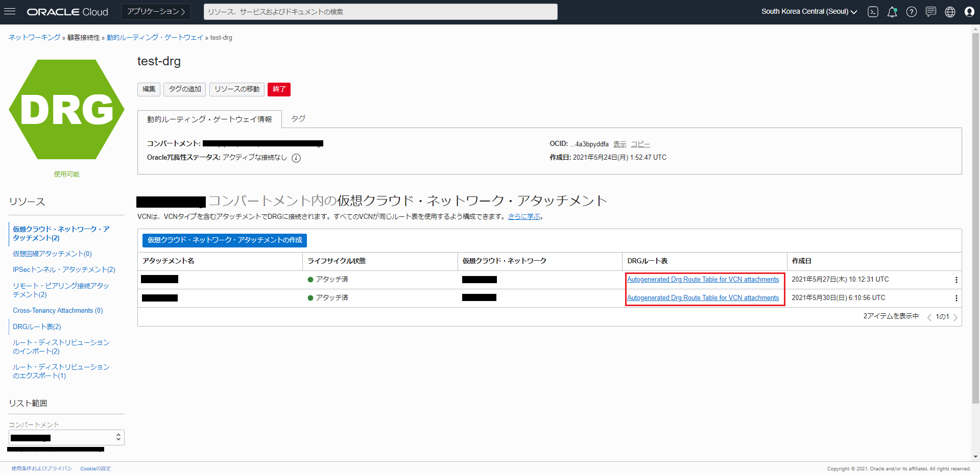Launch the Cloud Shell developer tools icon
The width and height of the screenshot is (980, 475).
click(x=873, y=12)
